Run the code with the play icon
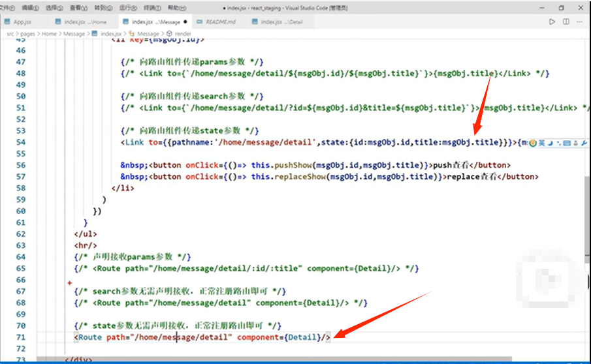The height and width of the screenshot is (364, 591). (552, 22)
